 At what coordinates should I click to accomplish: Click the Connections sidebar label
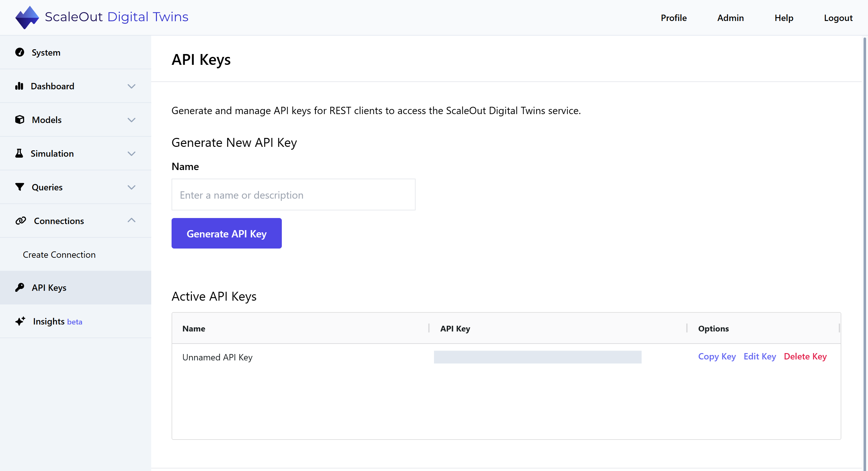[x=59, y=221]
